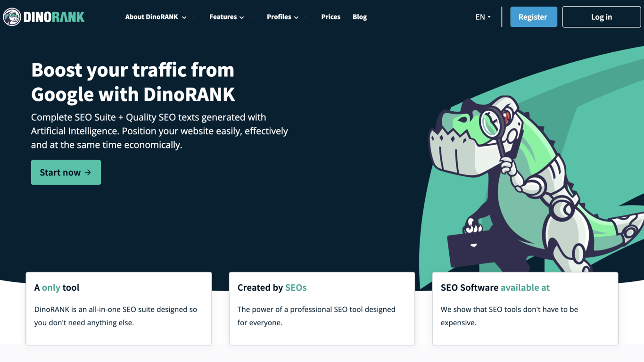Click the main headline about boosting traffic

[x=133, y=82]
